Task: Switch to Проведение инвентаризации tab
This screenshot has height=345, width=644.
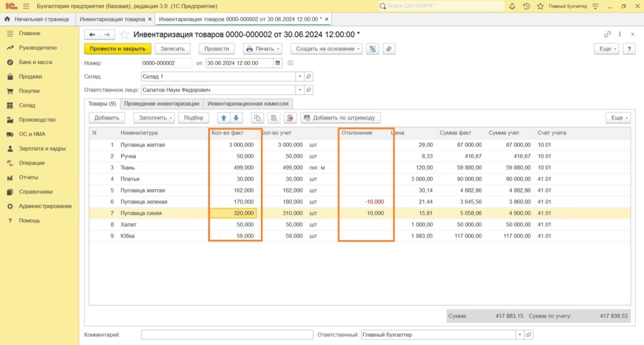Action: pos(162,104)
